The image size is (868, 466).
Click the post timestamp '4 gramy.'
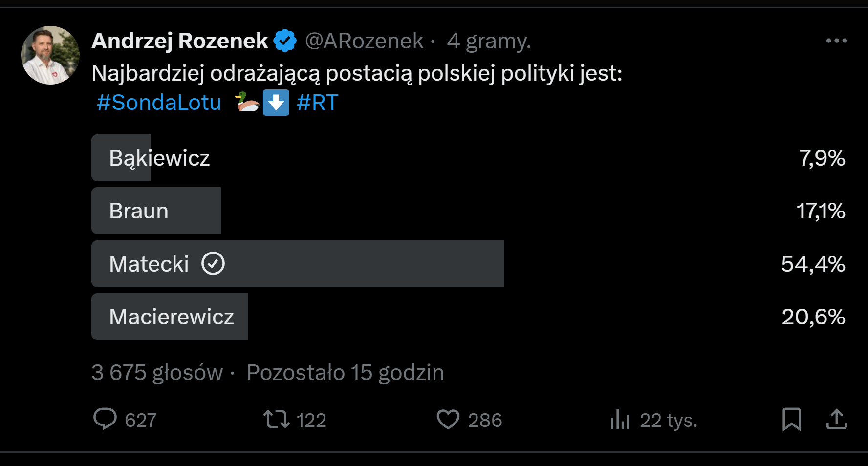(x=489, y=41)
